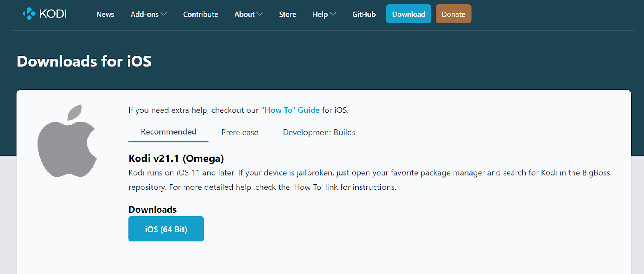The height and width of the screenshot is (274, 644).
Task: Open the News page
Action: (x=105, y=14)
